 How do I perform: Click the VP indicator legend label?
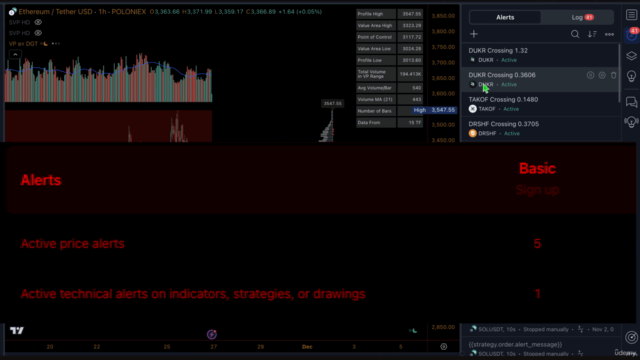coord(24,43)
